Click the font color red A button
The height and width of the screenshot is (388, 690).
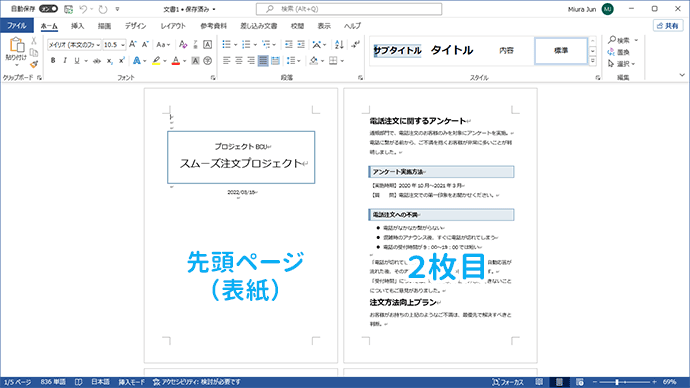point(176,61)
